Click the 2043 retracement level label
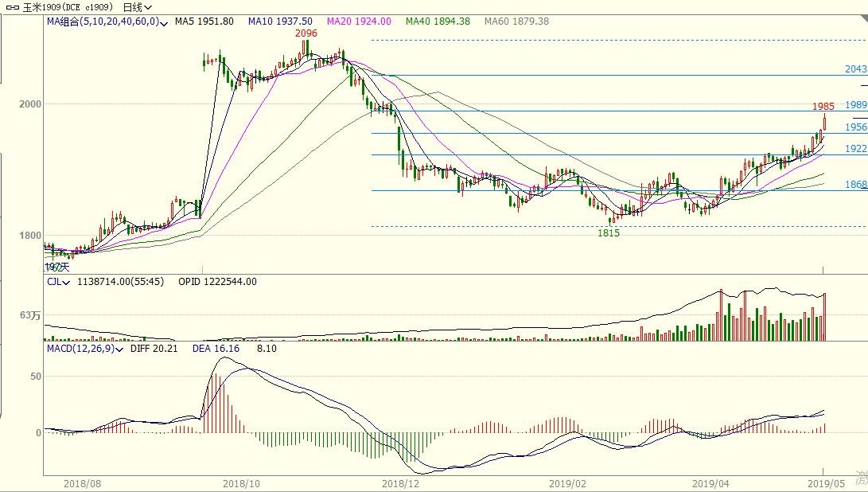 [855, 69]
